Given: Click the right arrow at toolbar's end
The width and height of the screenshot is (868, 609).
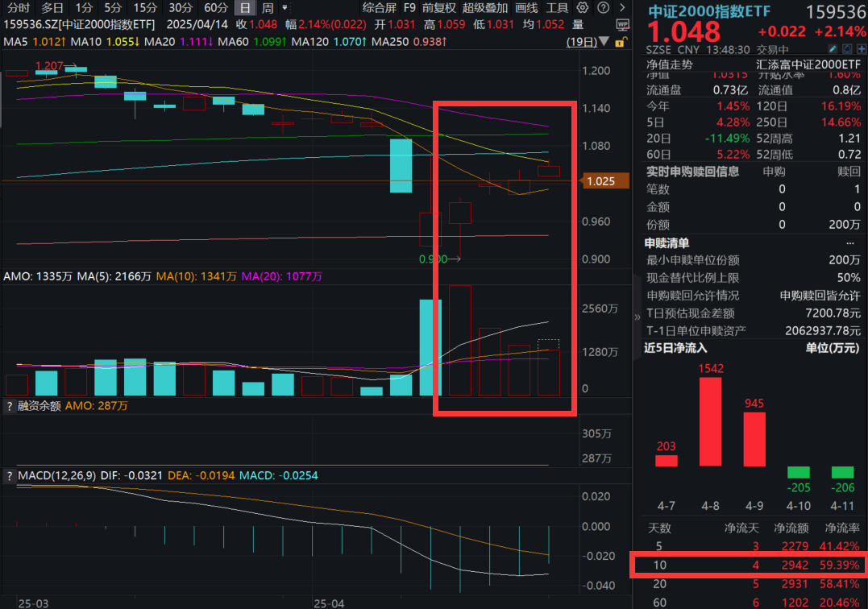Looking at the screenshot, I should tap(623, 7).
